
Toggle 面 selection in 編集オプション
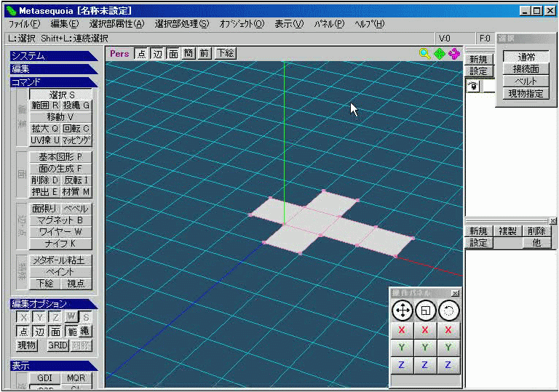[55, 332]
